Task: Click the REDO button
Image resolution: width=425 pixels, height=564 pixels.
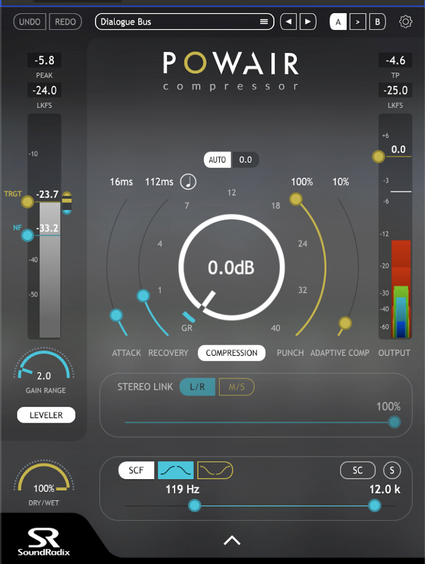Action: coord(65,22)
